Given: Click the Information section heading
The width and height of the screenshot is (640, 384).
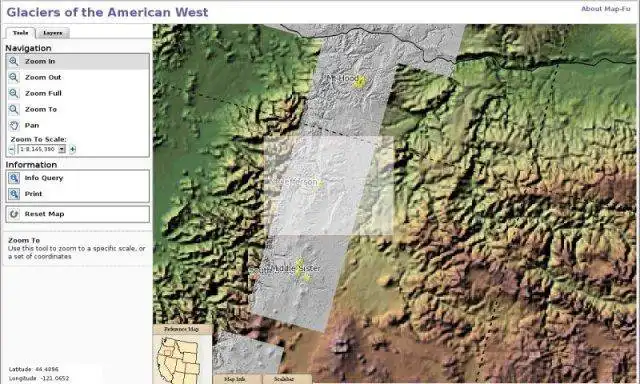Looking at the screenshot, I should pos(31,165).
